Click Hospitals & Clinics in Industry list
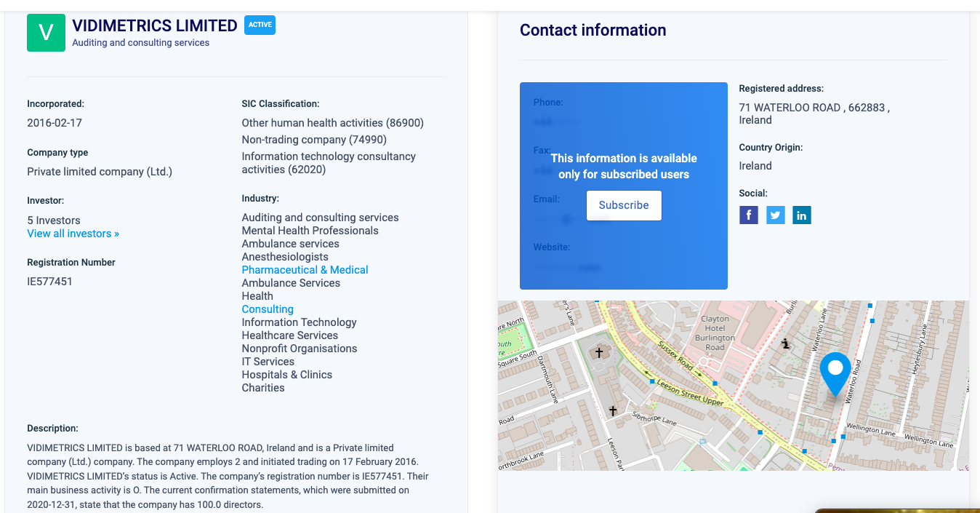 [287, 375]
